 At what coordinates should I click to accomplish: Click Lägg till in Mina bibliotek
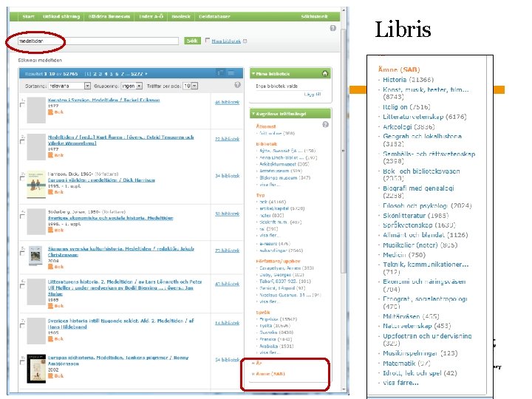pos(313,95)
